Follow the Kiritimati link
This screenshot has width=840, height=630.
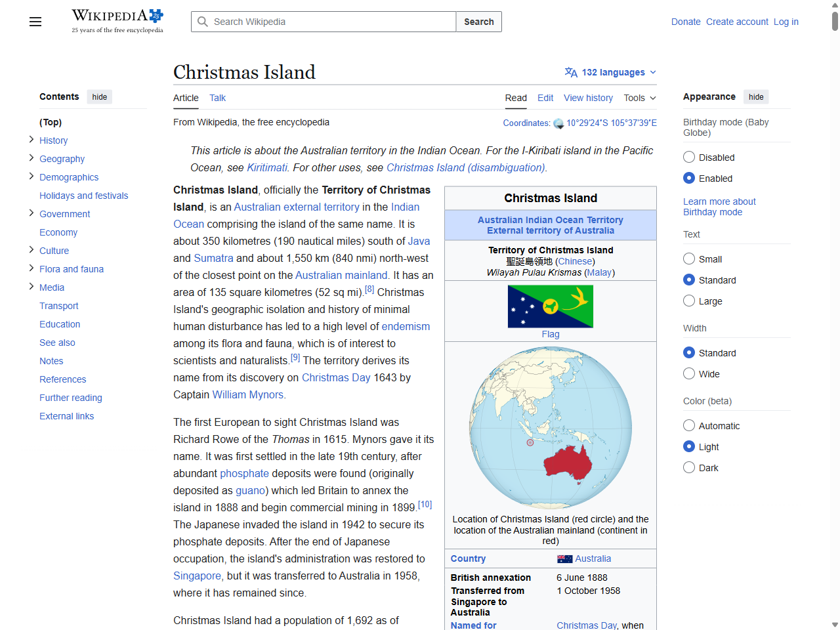pos(266,167)
